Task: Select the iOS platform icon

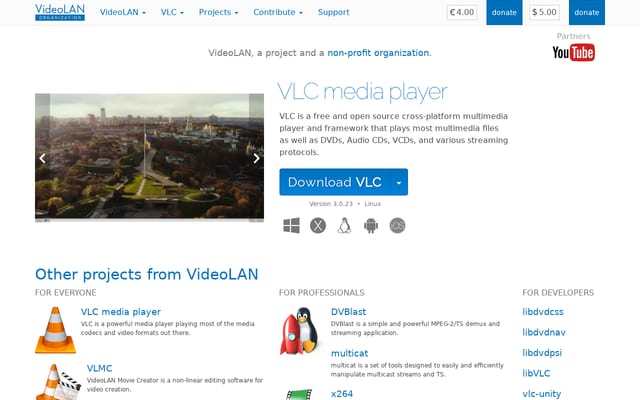Action: [x=398, y=225]
